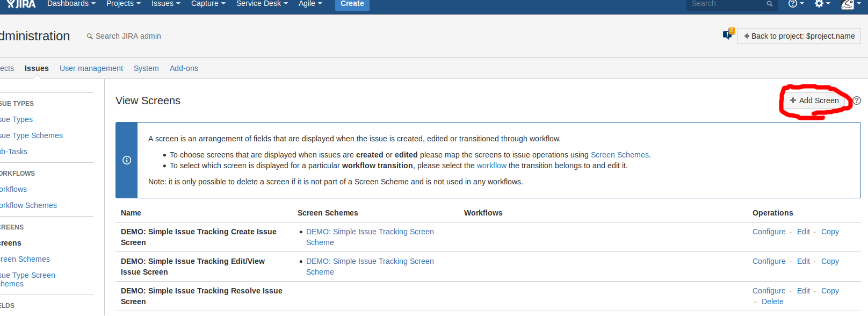Screen dimensions: 868x316
Task: Copy the Resolve Issue Screen
Action: [830, 291]
